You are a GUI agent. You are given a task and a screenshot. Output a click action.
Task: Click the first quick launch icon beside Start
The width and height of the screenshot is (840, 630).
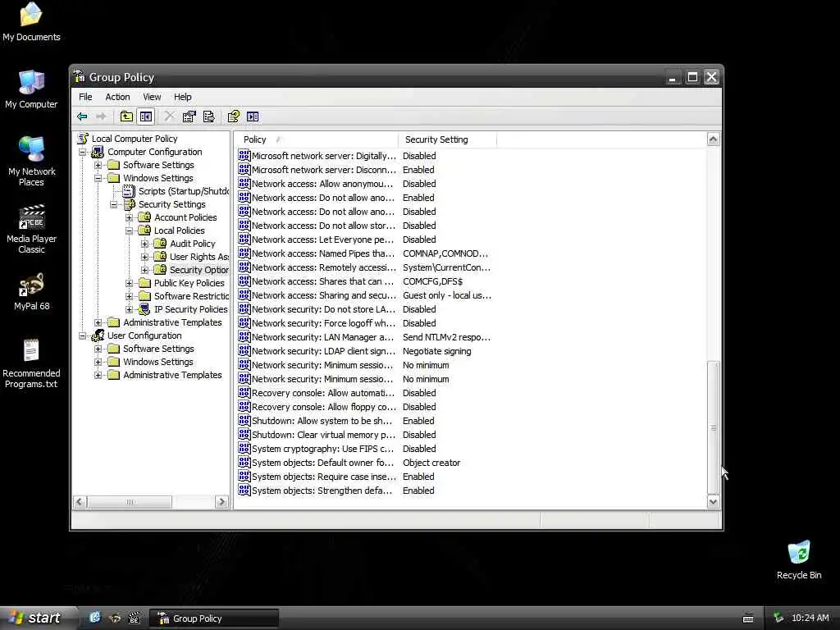(95, 618)
